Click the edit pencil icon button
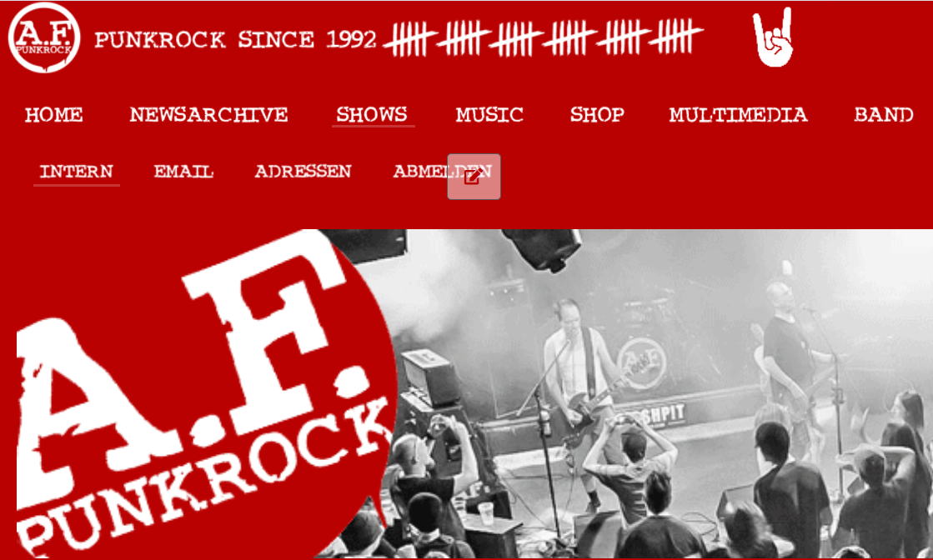 (x=474, y=177)
